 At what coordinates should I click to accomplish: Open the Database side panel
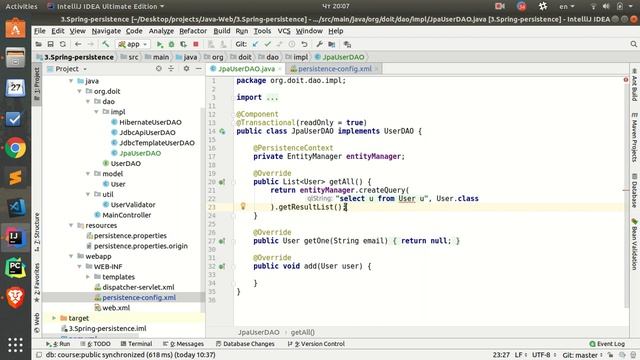pos(634,190)
